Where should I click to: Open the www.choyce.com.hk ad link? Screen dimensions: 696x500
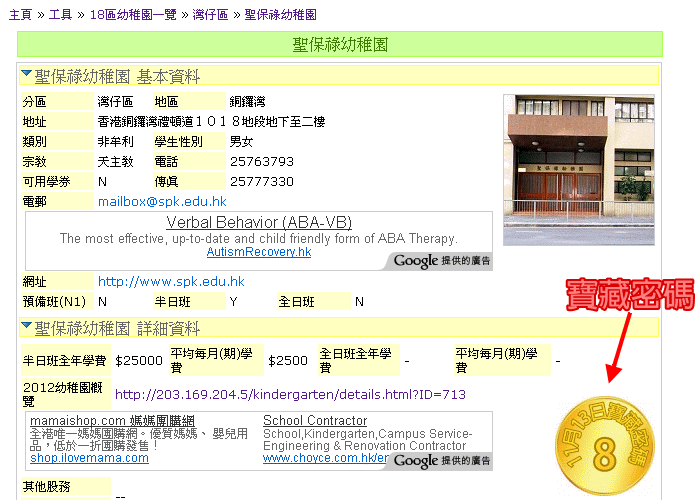326,458
